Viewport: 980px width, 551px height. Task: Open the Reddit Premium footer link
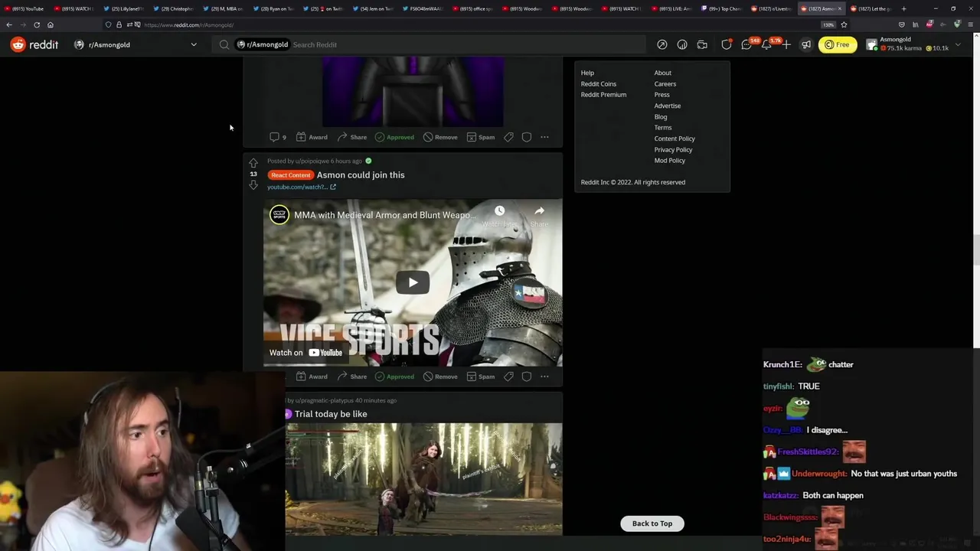point(603,95)
